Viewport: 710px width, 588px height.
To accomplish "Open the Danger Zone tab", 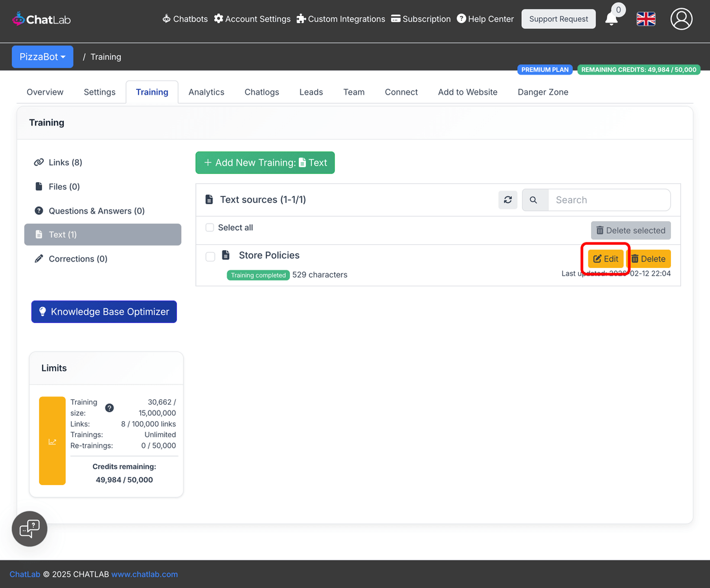I will coord(543,92).
